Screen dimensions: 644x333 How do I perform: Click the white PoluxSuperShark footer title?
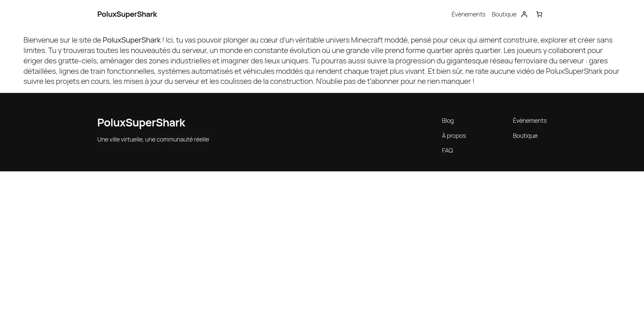(x=141, y=123)
